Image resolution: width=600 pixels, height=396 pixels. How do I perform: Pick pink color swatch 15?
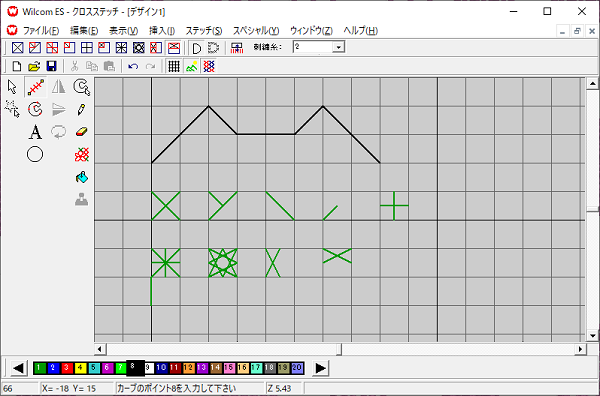[229, 368]
